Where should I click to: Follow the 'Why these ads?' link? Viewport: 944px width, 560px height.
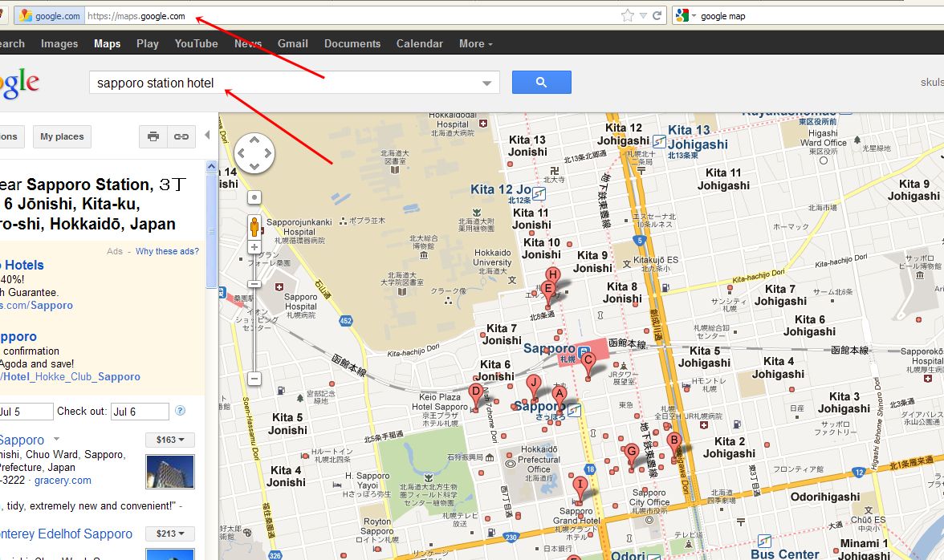click(167, 251)
